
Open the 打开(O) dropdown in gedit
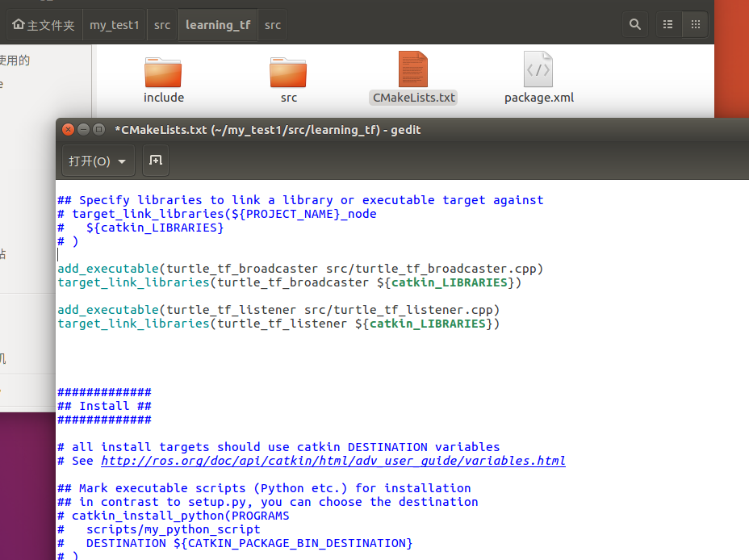point(98,161)
